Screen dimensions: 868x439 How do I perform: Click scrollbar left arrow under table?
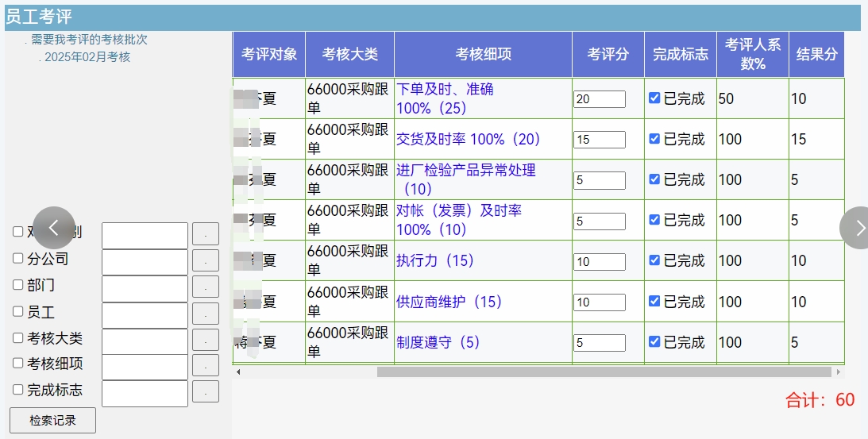tap(238, 372)
